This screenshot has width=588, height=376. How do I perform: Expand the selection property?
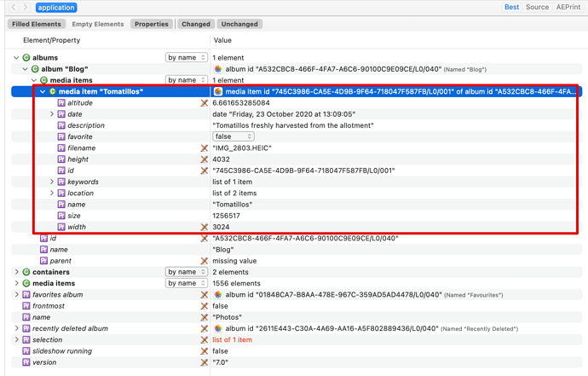click(16, 339)
